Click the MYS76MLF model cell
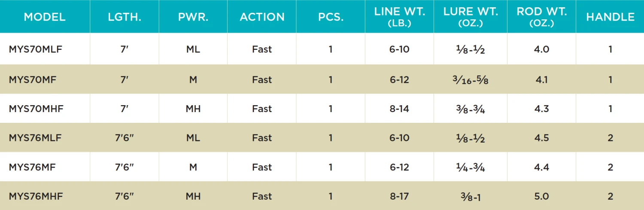Screen dimensions: 644x210 point(36,138)
